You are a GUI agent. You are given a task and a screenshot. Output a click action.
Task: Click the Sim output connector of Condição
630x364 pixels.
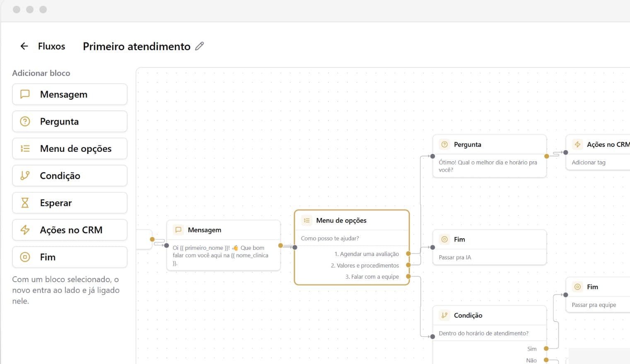tap(546, 349)
